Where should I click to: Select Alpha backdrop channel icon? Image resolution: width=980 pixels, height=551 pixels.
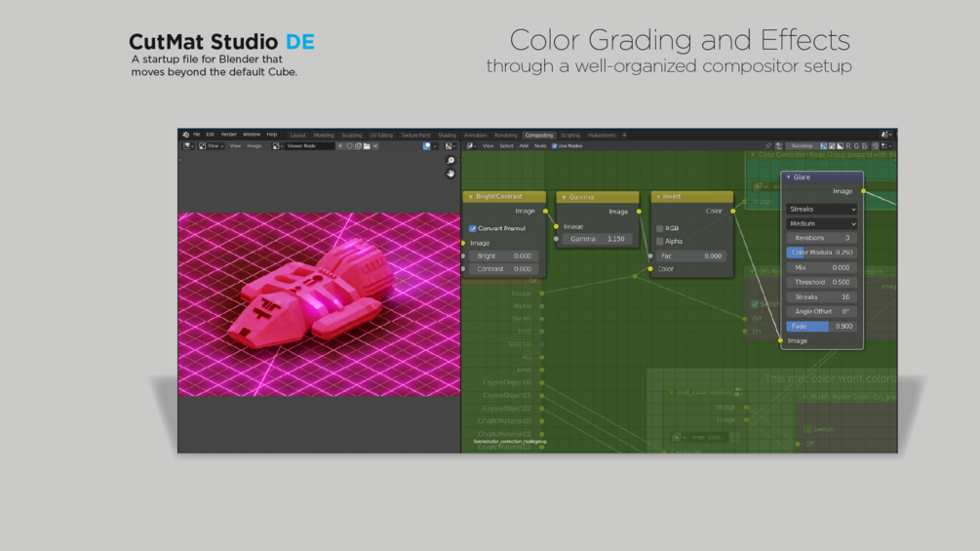pos(840,146)
